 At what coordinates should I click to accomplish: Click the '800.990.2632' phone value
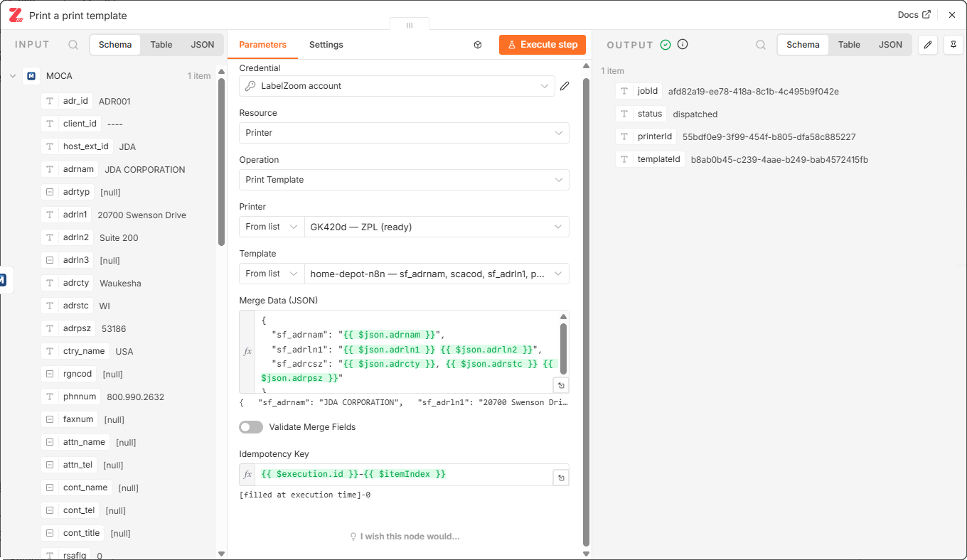[135, 397]
